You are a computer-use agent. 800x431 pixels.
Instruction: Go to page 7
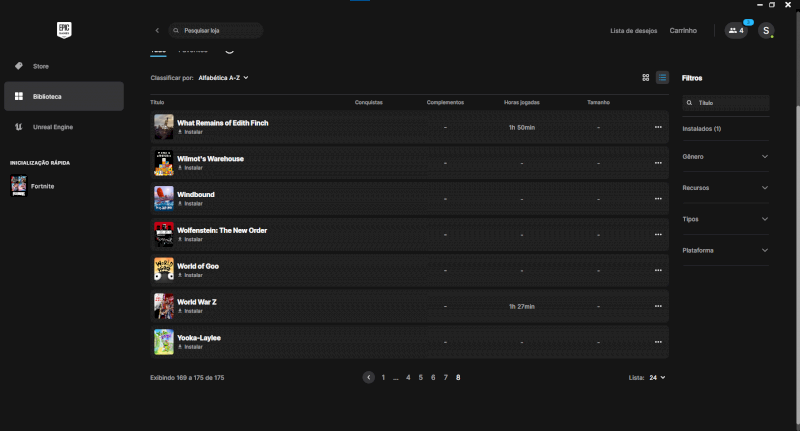[445, 377]
